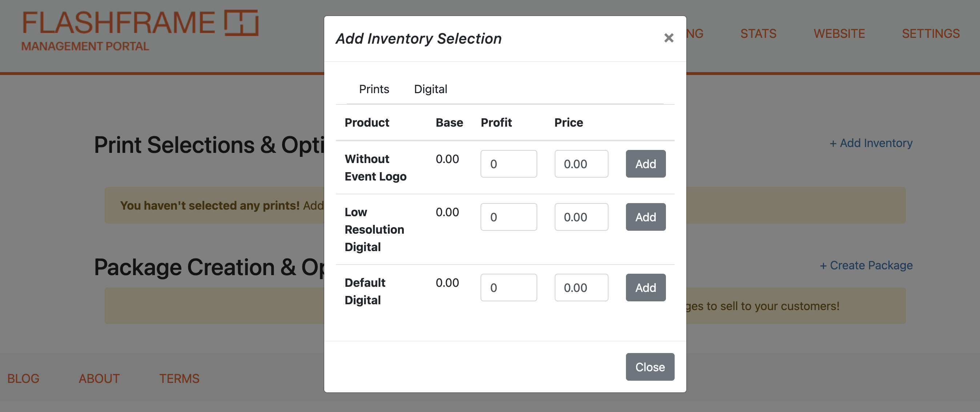Go to SETTINGS in the top navigation

[931, 33]
